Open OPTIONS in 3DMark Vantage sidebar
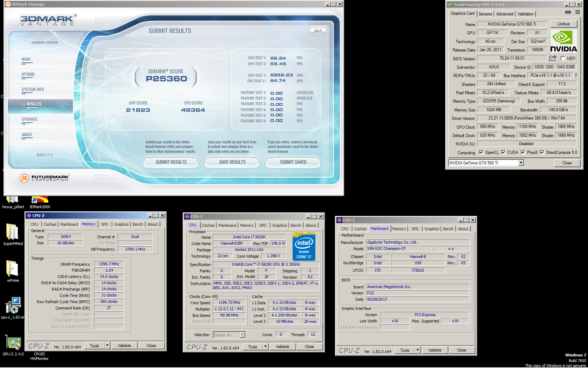This screenshot has height=368, width=588. (28, 74)
